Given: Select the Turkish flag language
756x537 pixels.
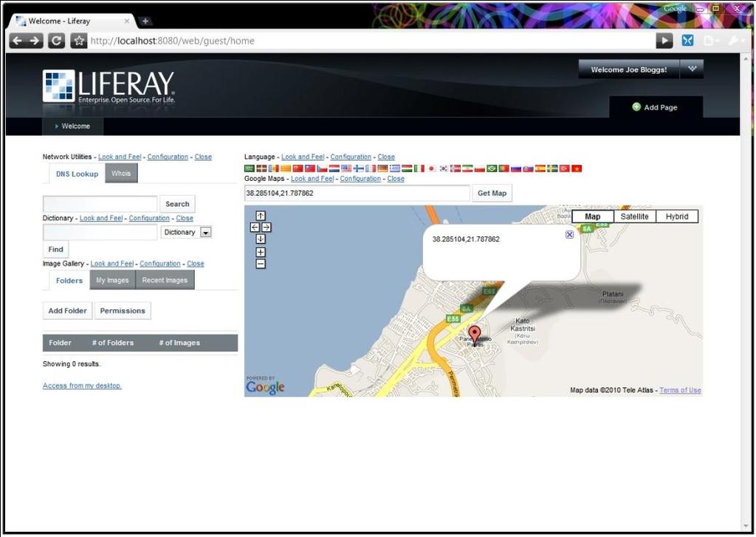Looking at the screenshot, I should [564, 168].
